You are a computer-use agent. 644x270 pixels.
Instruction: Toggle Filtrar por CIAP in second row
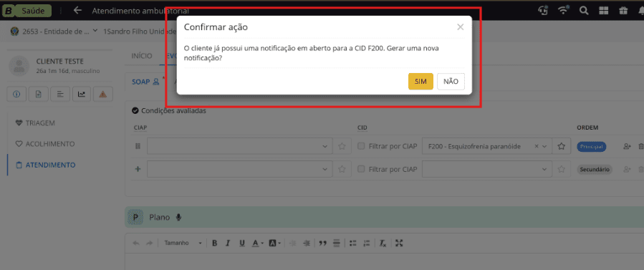(361, 169)
